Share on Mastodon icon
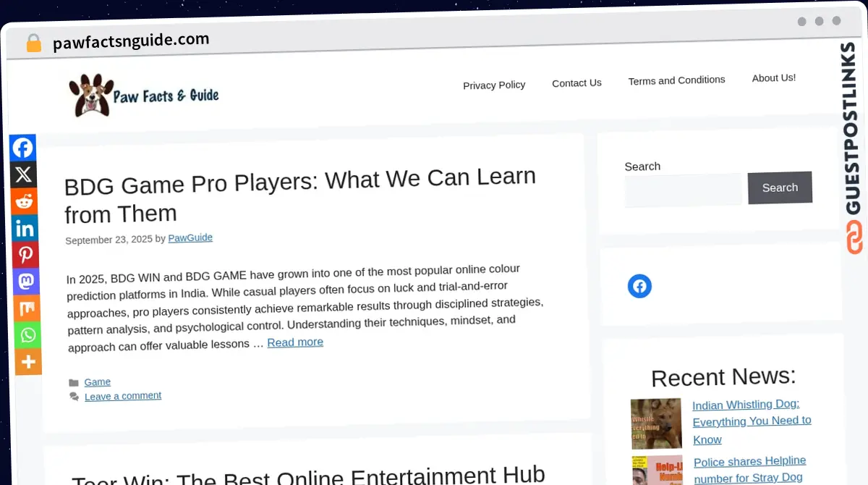The height and width of the screenshot is (485, 868). pyautogui.click(x=26, y=282)
